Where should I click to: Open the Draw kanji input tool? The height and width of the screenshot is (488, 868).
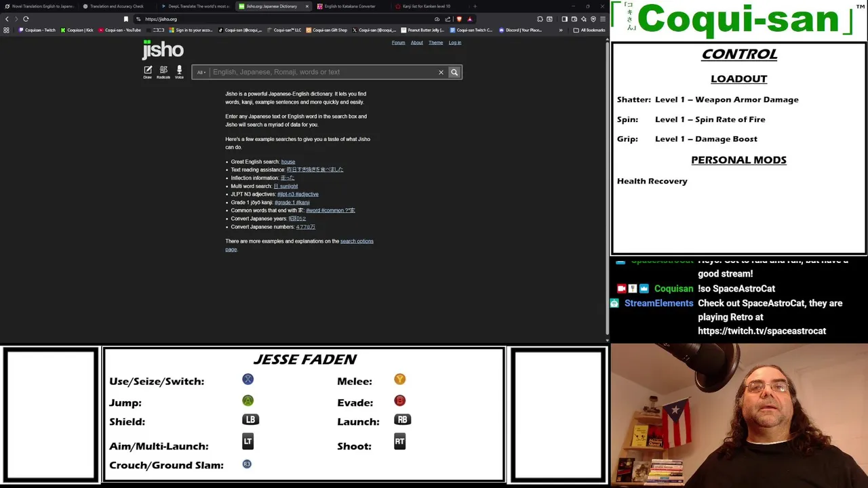(148, 72)
